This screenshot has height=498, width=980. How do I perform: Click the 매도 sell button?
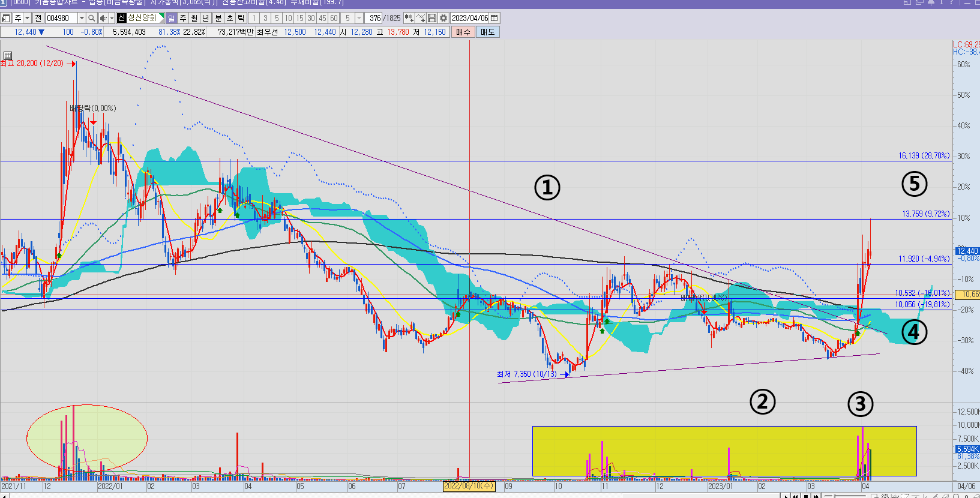tap(487, 32)
